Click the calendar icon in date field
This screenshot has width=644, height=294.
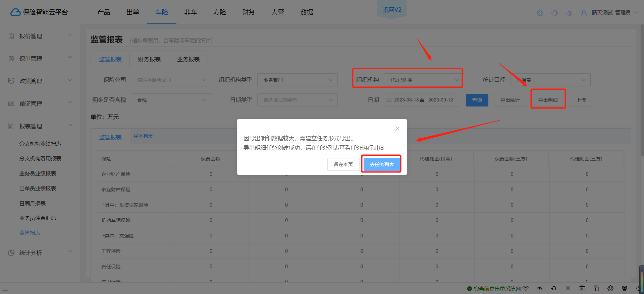click(x=389, y=100)
